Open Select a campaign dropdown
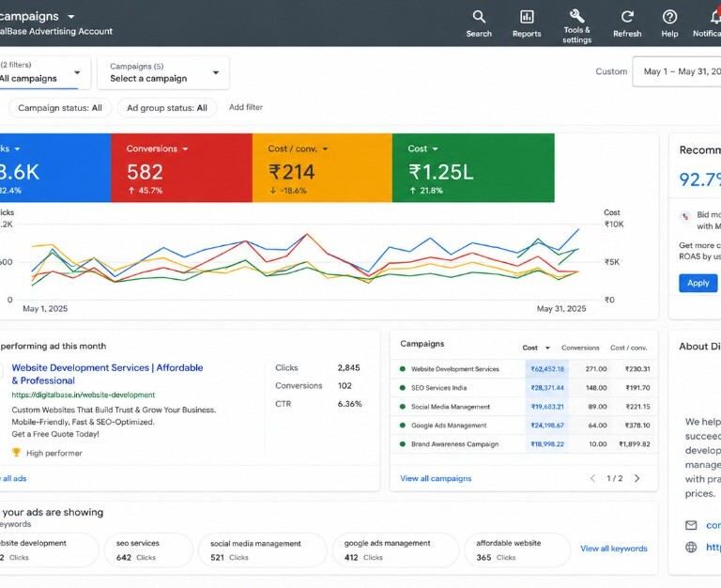Image resolution: width=721 pixels, height=588 pixels. coord(163,72)
